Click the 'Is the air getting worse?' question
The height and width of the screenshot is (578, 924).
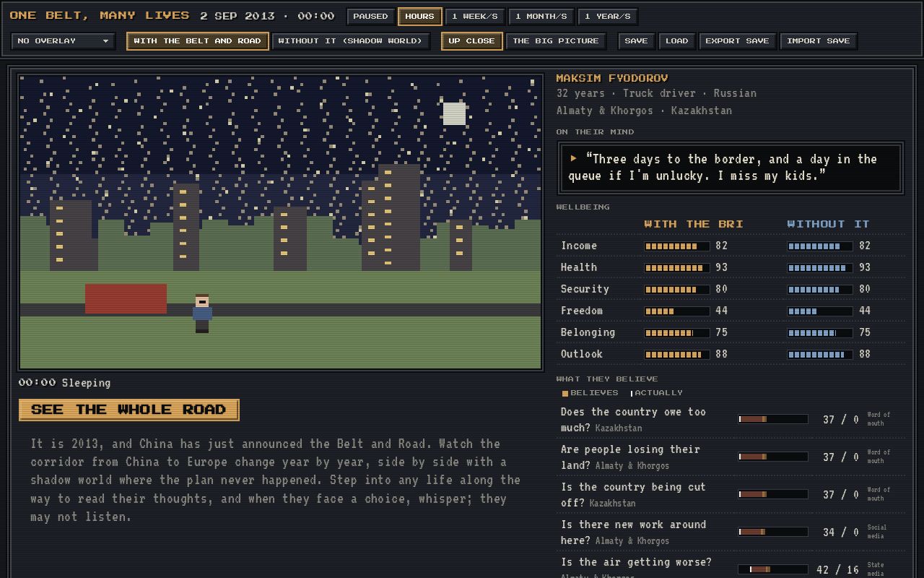(x=636, y=562)
